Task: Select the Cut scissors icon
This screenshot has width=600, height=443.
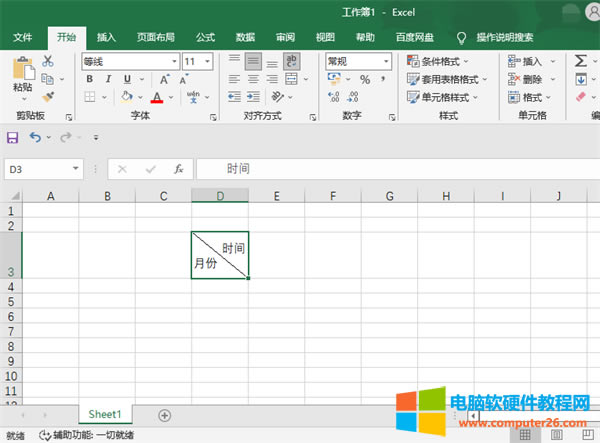Action: click(x=48, y=61)
